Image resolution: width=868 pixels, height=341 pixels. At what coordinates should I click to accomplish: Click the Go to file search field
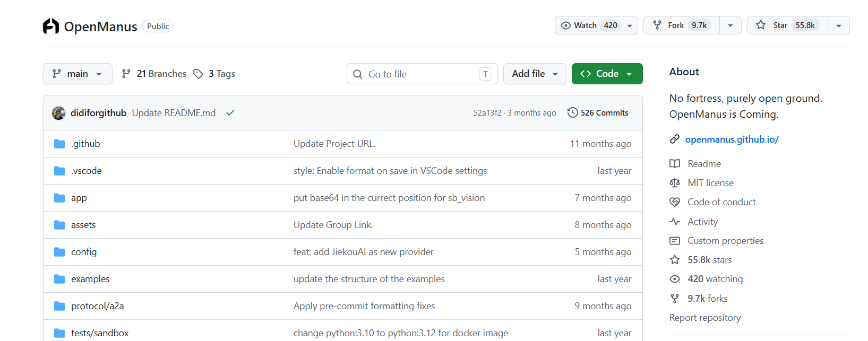[x=423, y=74]
